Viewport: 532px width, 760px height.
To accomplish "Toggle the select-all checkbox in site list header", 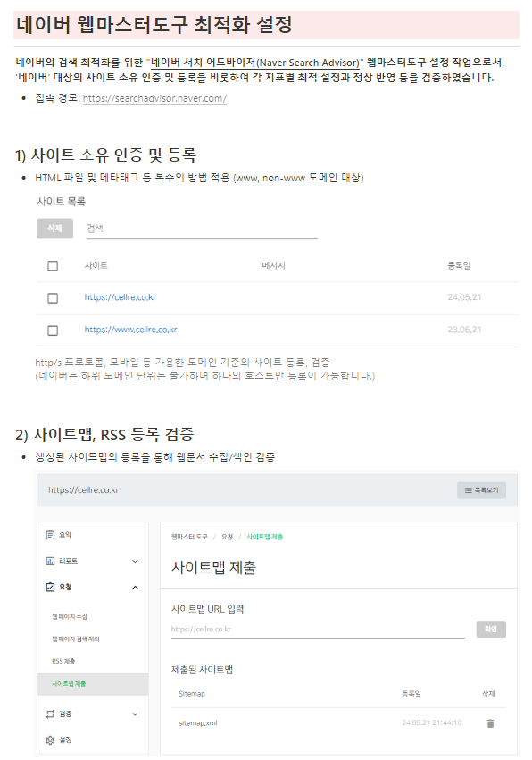I will (x=53, y=266).
